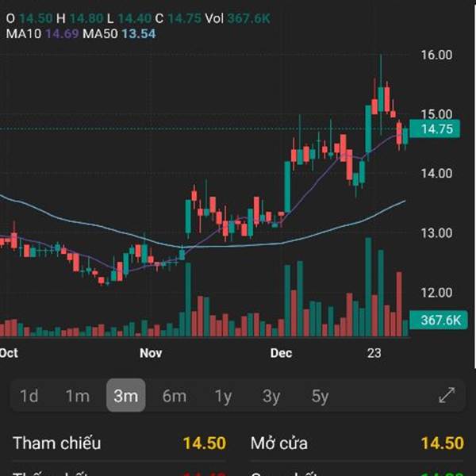Click the low price L 14.40

point(134,18)
